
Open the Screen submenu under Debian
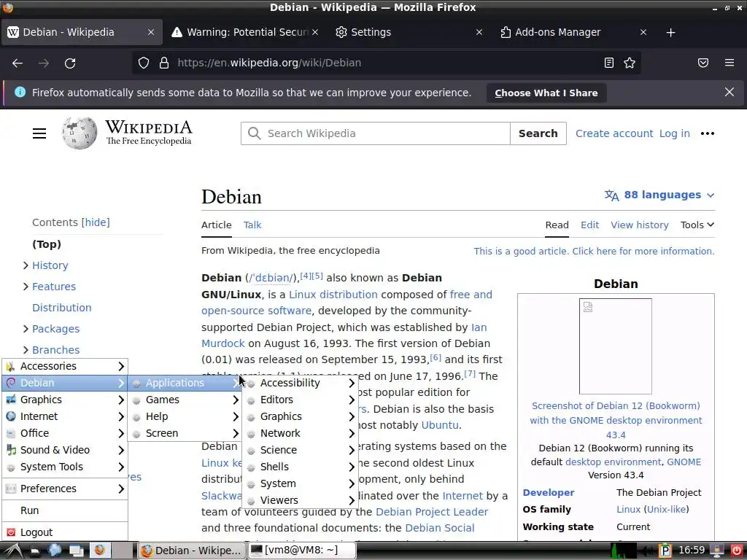point(185,433)
